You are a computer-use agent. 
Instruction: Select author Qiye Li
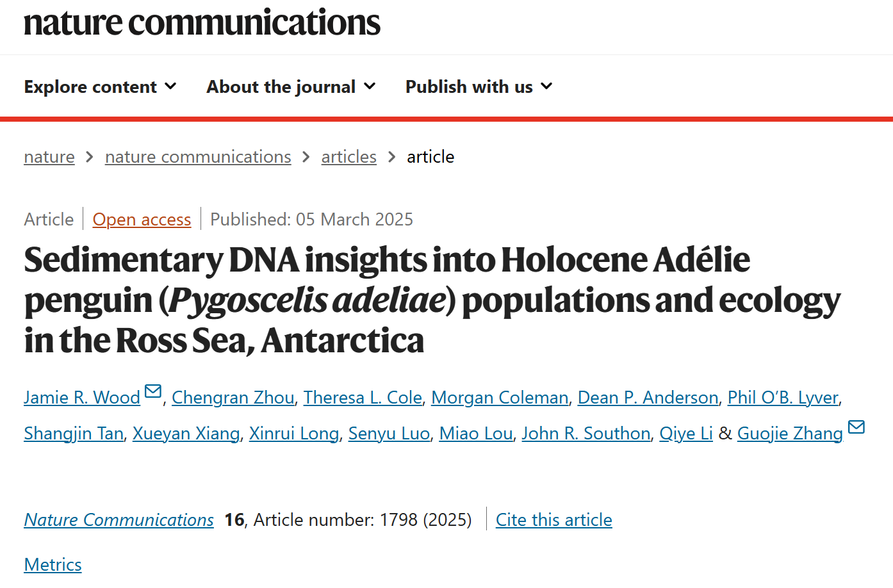click(x=686, y=434)
